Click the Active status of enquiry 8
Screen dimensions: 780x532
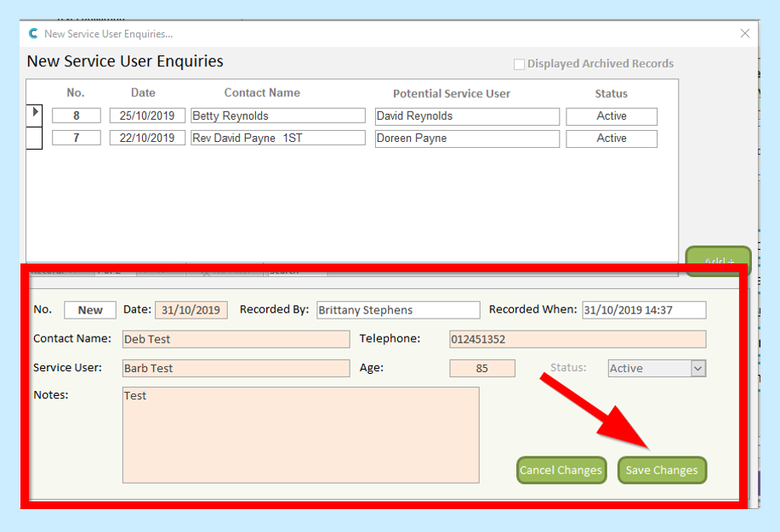pos(612,116)
